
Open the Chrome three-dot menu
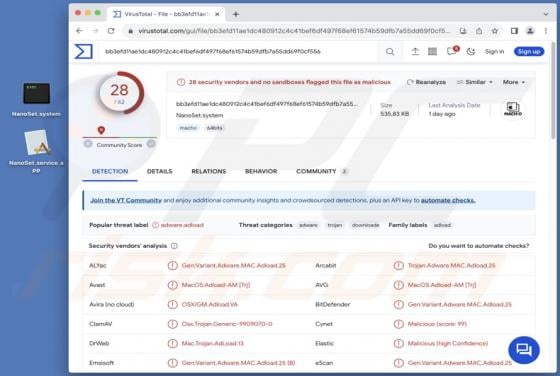point(546,31)
